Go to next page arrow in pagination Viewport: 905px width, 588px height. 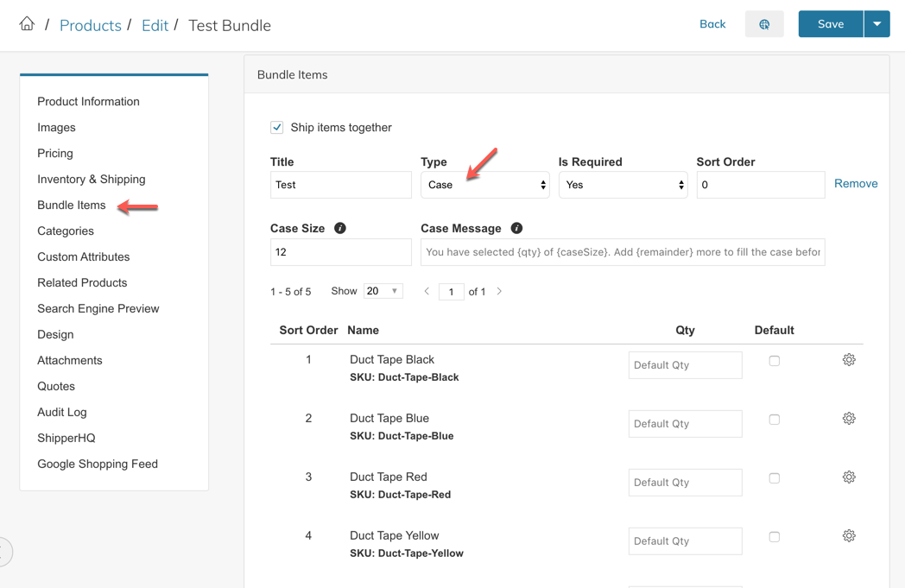click(499, 291)
